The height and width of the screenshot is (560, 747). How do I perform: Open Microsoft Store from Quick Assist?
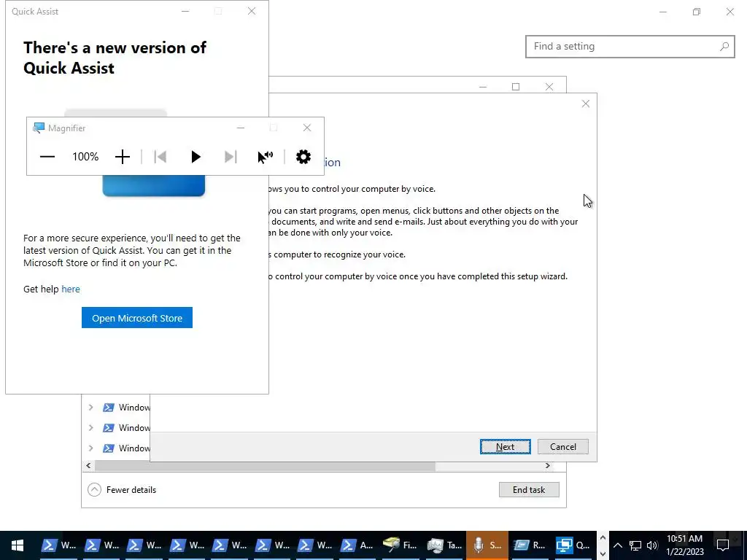point(137,318)
